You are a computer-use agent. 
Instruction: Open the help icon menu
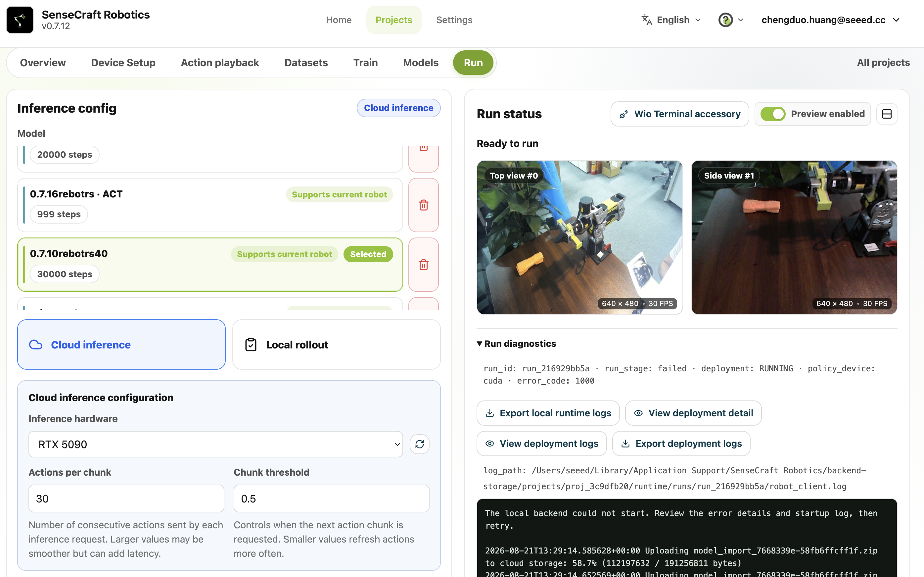[x=725, y=20]
